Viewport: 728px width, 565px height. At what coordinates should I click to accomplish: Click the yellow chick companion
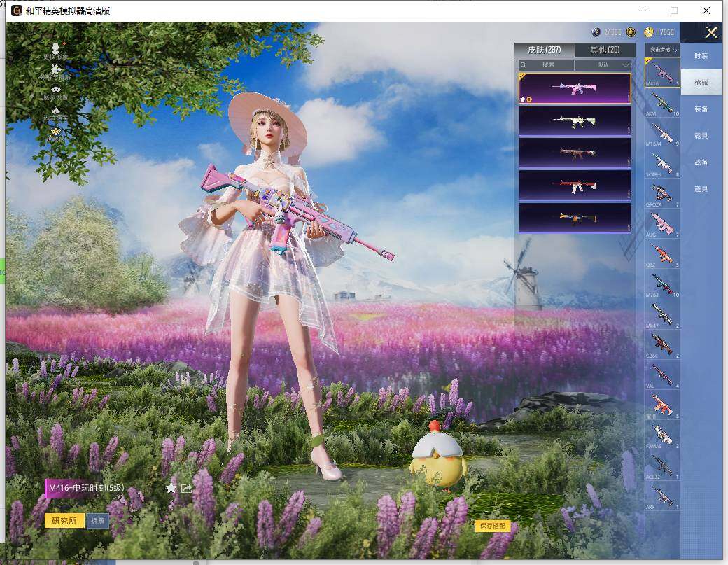click(x=438, y=456)
